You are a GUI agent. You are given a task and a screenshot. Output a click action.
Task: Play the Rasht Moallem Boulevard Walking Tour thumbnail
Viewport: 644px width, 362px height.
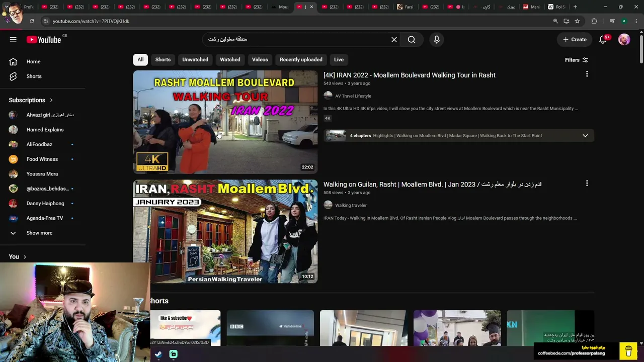coord(225,122)
